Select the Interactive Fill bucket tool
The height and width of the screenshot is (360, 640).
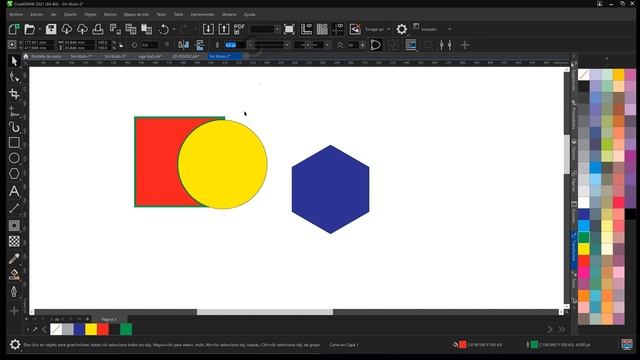tap(14, 275)
